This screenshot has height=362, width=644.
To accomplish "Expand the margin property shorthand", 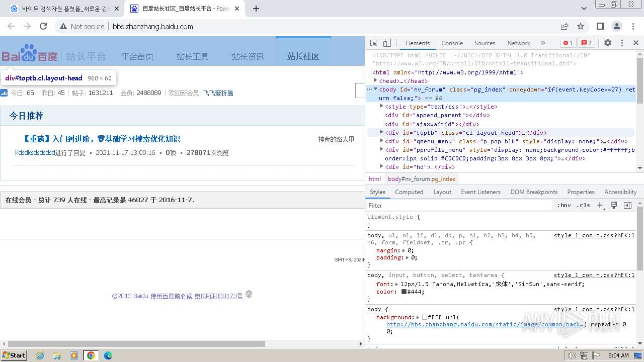I will tap(403, 250).
